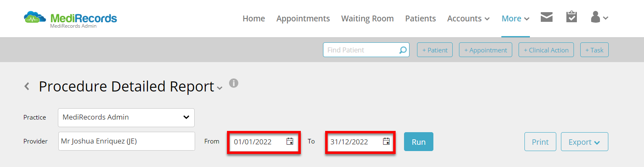Open the From date calendar picker
Viewport: 644px width, 167px height.
pyautogui.click(x=290, y=141)
